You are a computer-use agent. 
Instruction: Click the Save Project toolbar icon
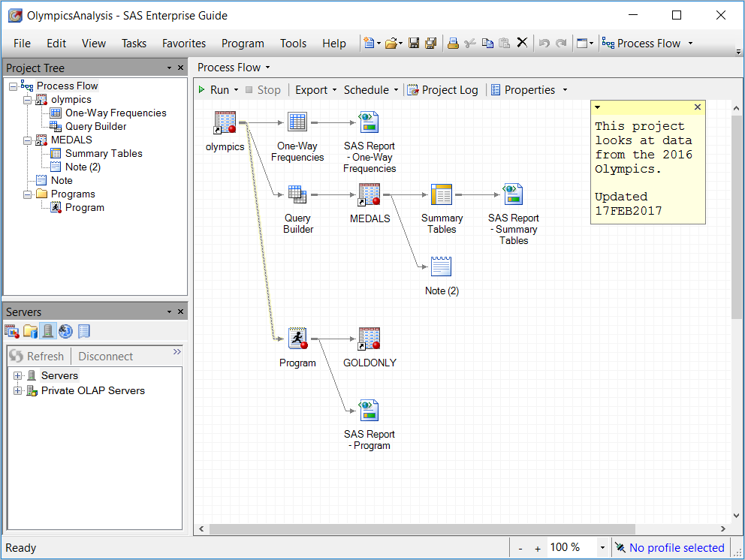[414, 44]
